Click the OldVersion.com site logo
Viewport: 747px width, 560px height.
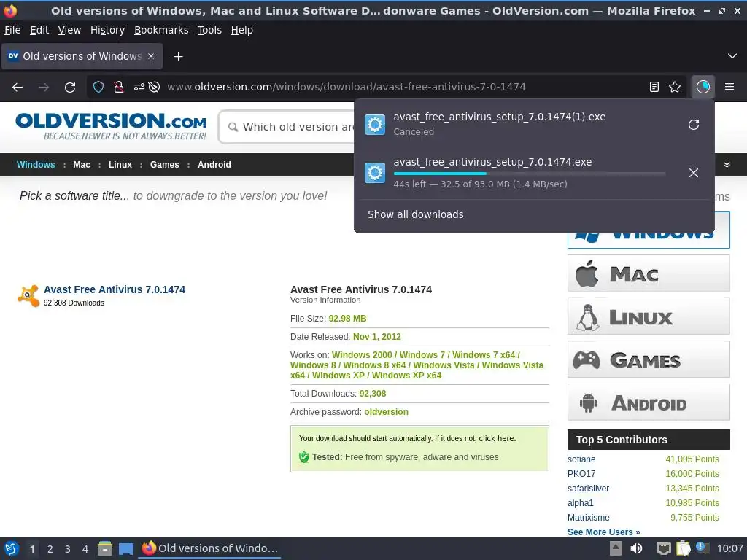coord(112,126)
